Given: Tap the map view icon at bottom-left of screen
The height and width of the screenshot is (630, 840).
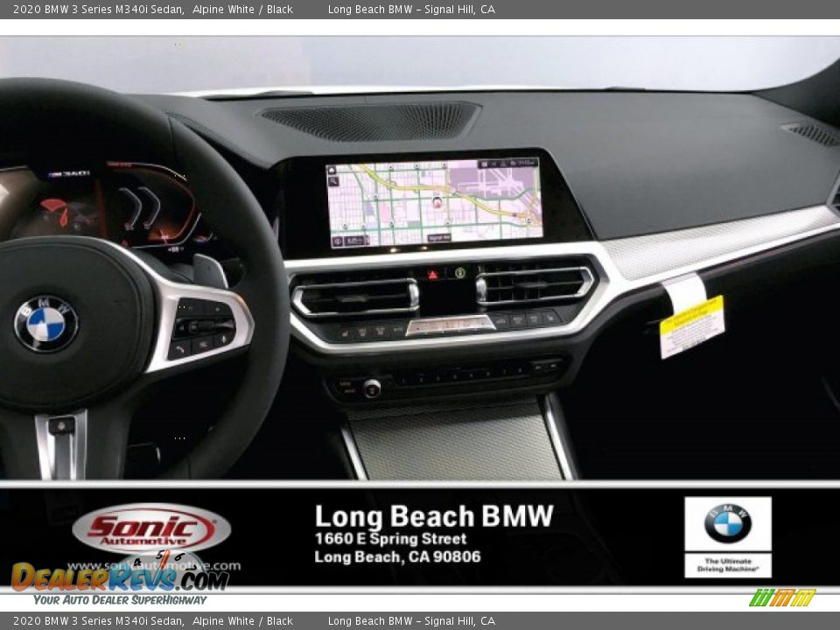Looking at the screenshot, I should coord(337,241).
